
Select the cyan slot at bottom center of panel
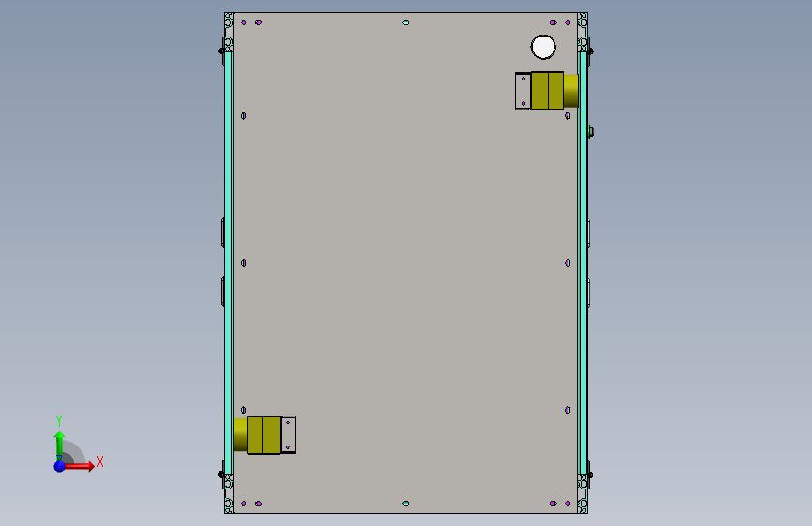(x=406, y=504)
